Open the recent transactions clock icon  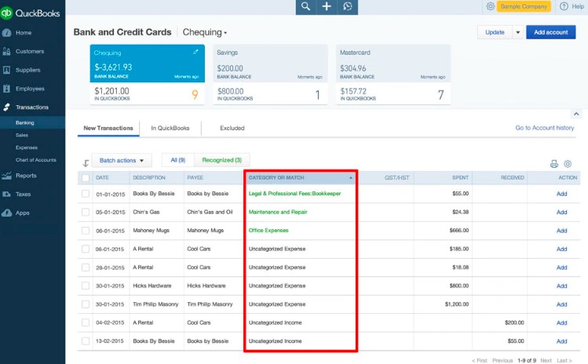click(x=348, y=6)
